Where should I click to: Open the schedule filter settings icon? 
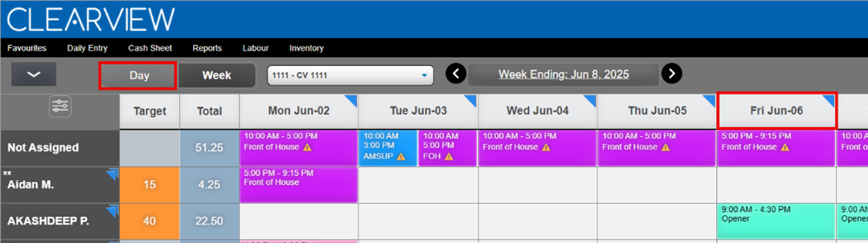tap(60, 107)
